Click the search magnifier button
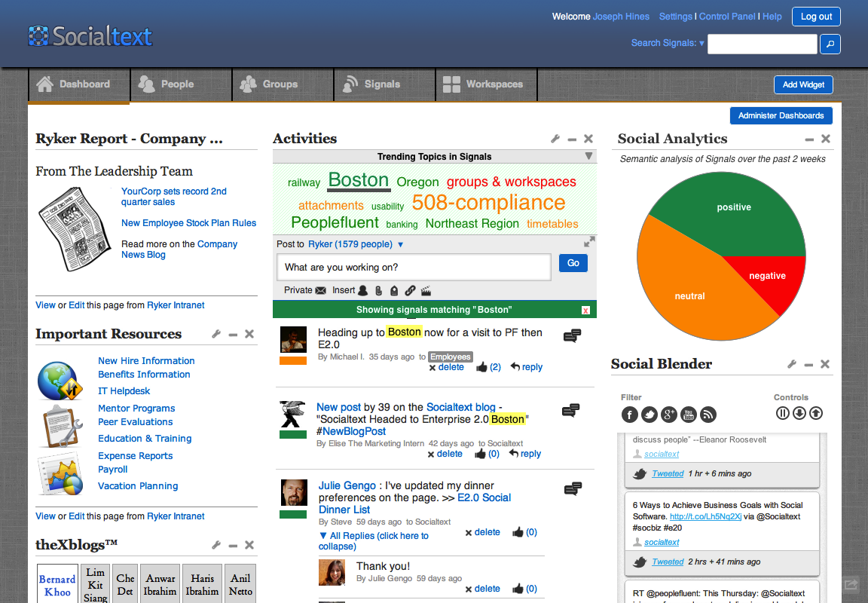This screenshot has width=868, height=603. [x=830, y=44]
